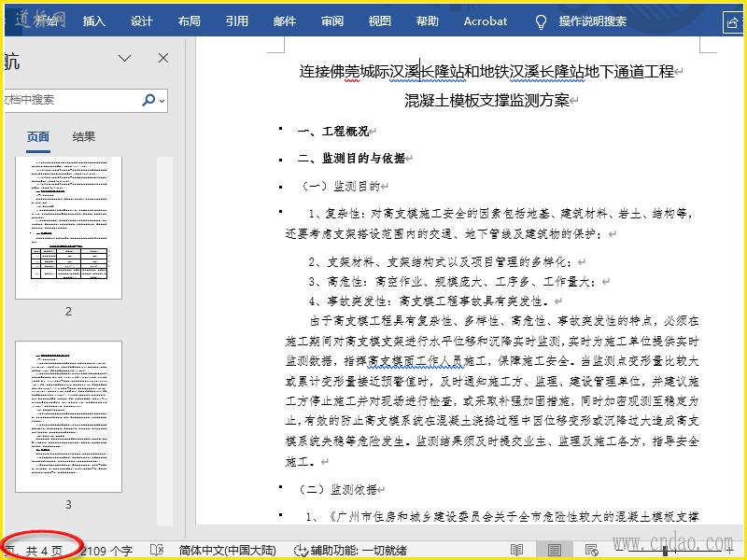Click the zoom slider in status bar
Image resolution: width=747 pixels, height=560 pixels.
tap(668, 551)
